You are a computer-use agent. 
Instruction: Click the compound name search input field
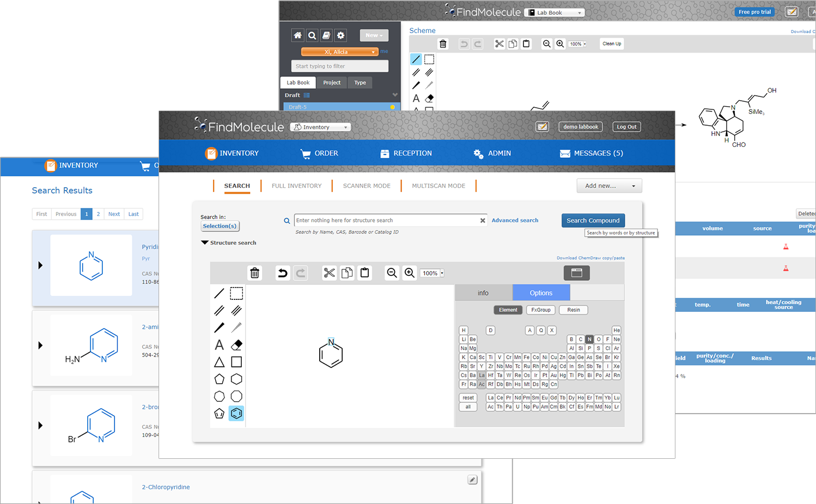click(386, 220)
